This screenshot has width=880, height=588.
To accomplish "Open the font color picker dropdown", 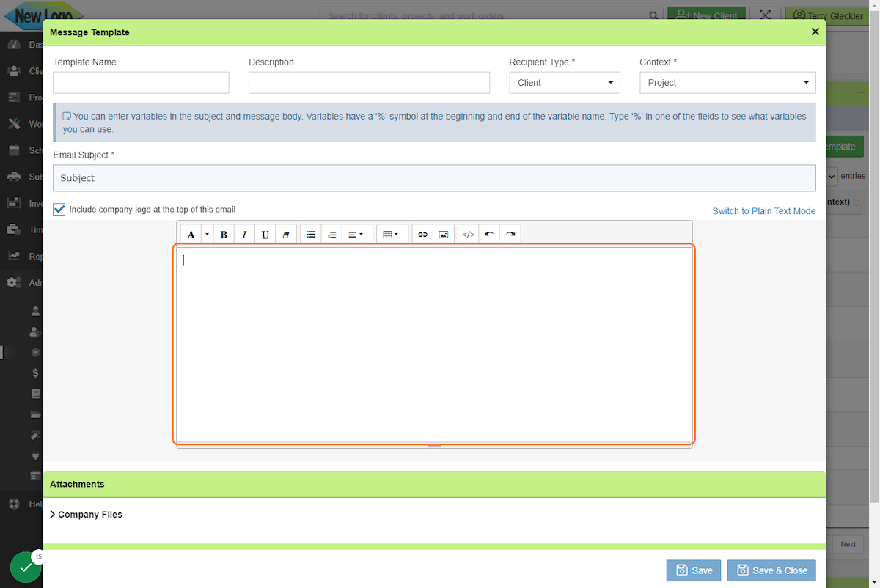I will (206, 234).
